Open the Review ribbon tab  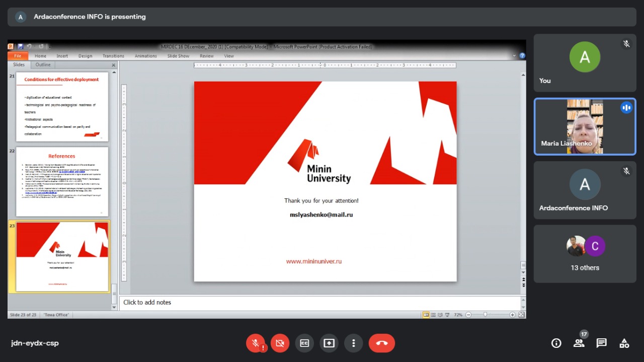click(x=207, y=56)
